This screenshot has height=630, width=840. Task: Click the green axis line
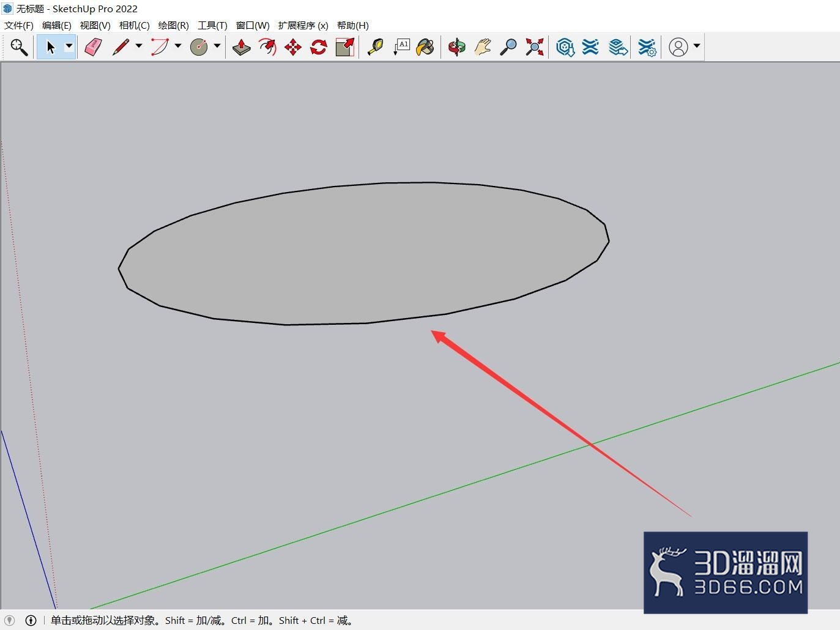pyautogui.click(x=465, y=486)
